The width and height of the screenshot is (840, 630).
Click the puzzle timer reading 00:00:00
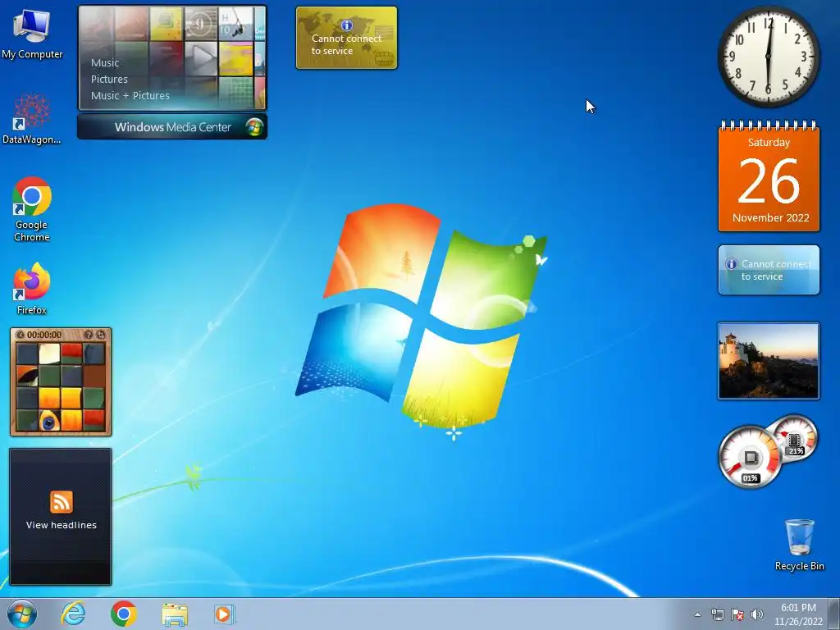[x=44, y=335]
